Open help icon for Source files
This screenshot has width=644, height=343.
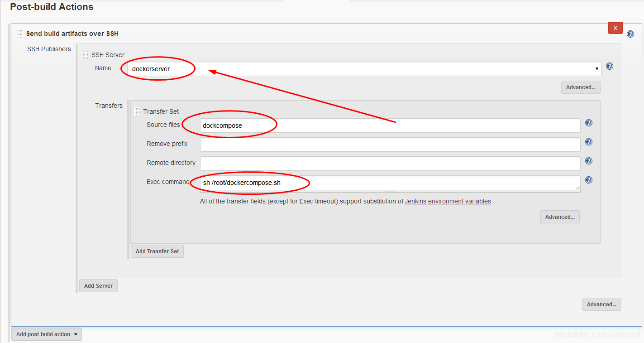589,123
